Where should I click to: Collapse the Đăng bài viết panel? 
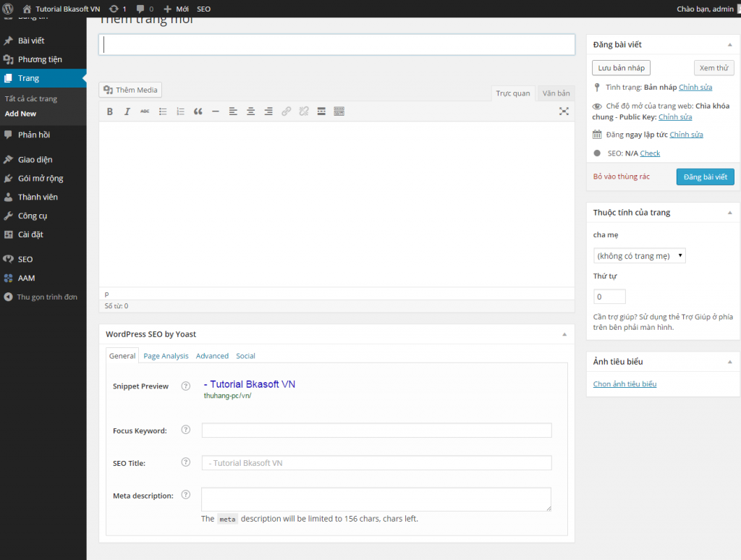pyautogui.click(x=729, y=45)
